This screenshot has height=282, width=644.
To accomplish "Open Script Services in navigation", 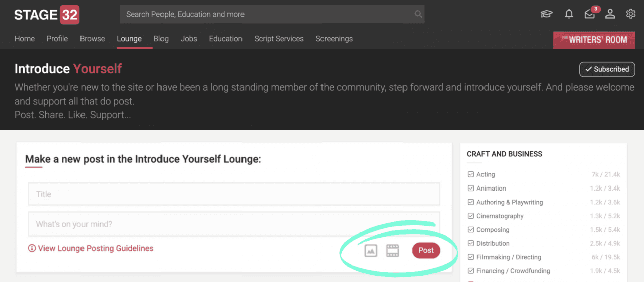I will (279, 39).
